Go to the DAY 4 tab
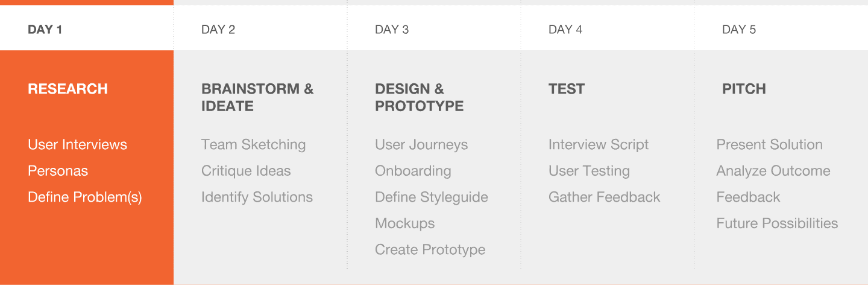 608,29
